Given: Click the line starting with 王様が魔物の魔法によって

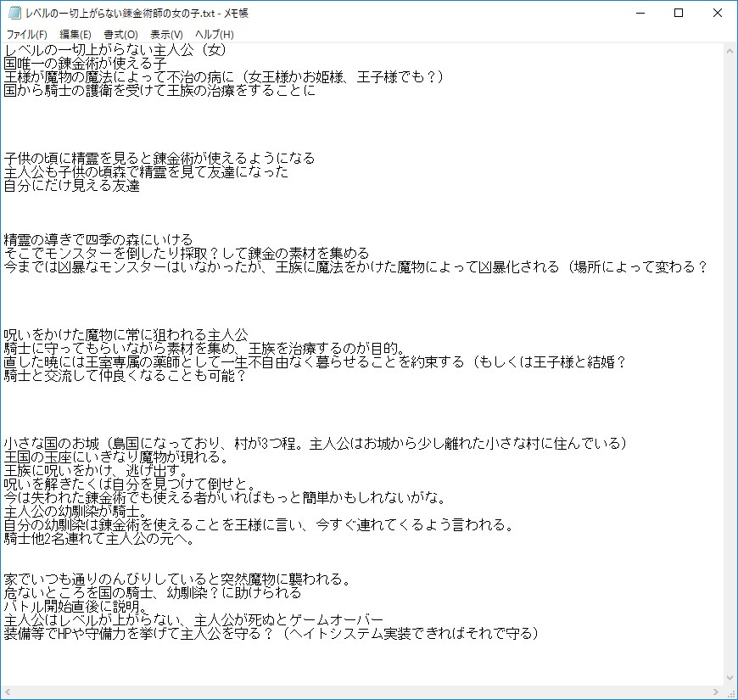Looking at the screenshot, I should click(224, 76).
